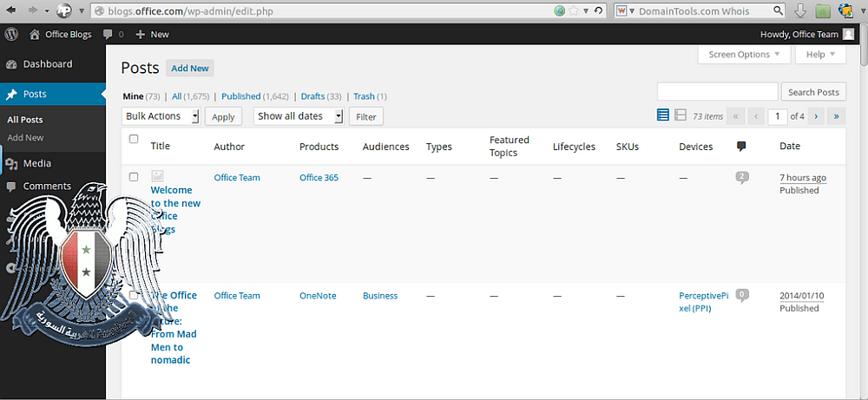Open the Show all dates dropdown
This screenshot has width=868, height=400.
[x=299, y=116]
